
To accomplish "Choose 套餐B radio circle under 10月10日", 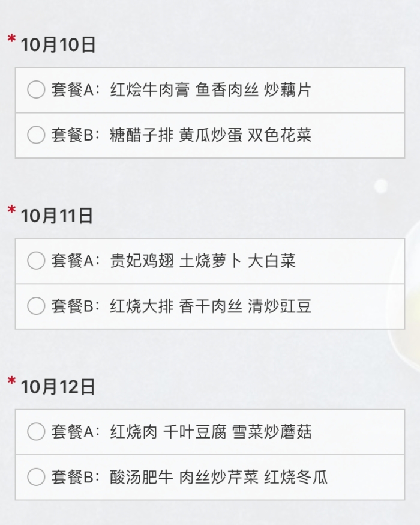I will 36,135.
